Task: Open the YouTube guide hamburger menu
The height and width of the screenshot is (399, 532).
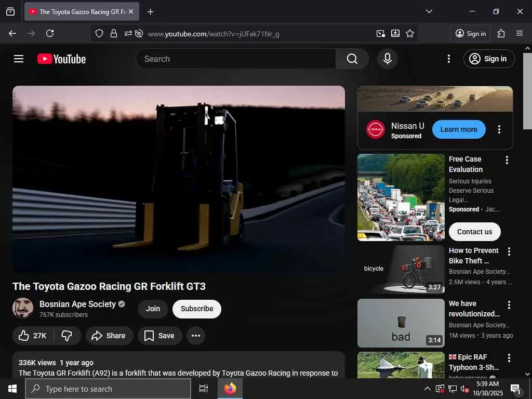Action: pyautogui.click(x=19, y=59)
